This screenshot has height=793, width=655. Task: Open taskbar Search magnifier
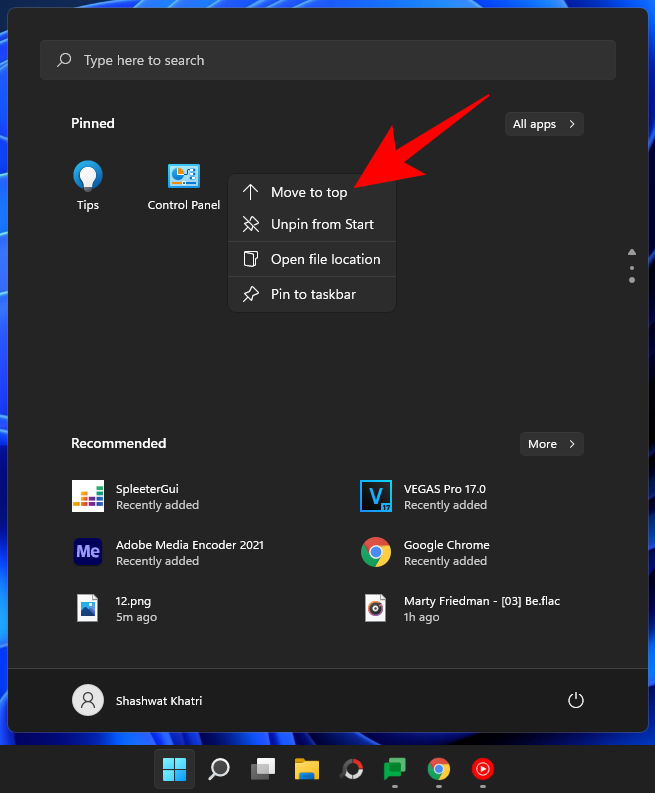(219, 769)
